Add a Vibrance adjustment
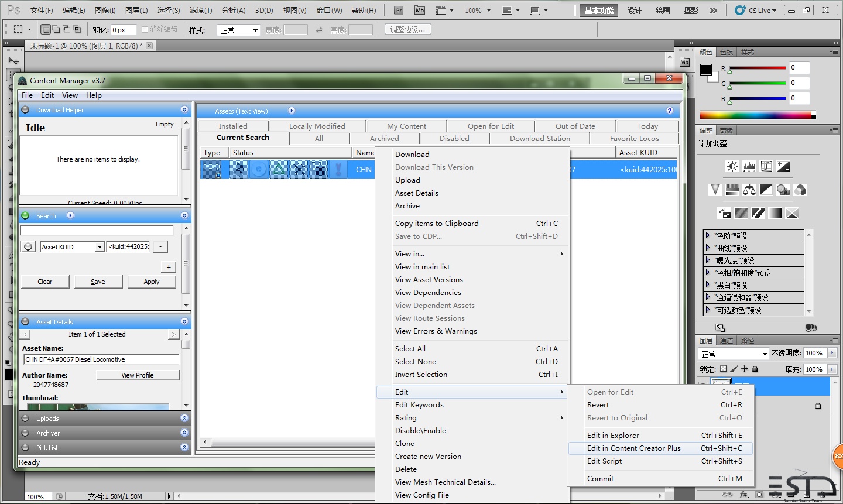Image resolution: width=843 pixels, height=504 pixels. pyautogui.click(x=715, y=190)
